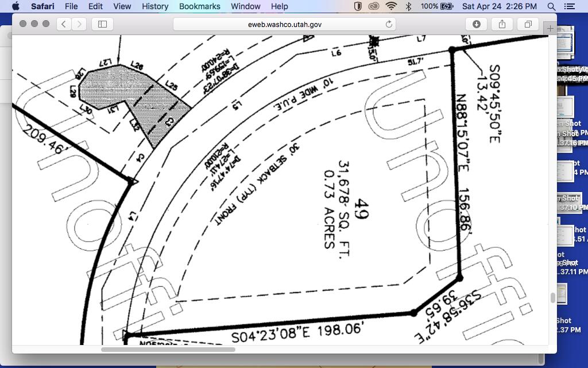The height and width of the screenshot is (368, 588).
Task: Click the 30' SETBACK (TYP) FRONT label
Action: [x=257, y=183]
